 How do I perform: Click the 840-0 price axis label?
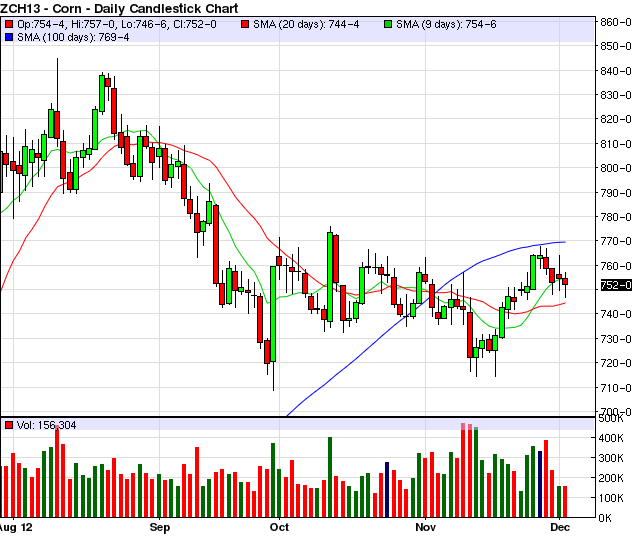point(616,71)
